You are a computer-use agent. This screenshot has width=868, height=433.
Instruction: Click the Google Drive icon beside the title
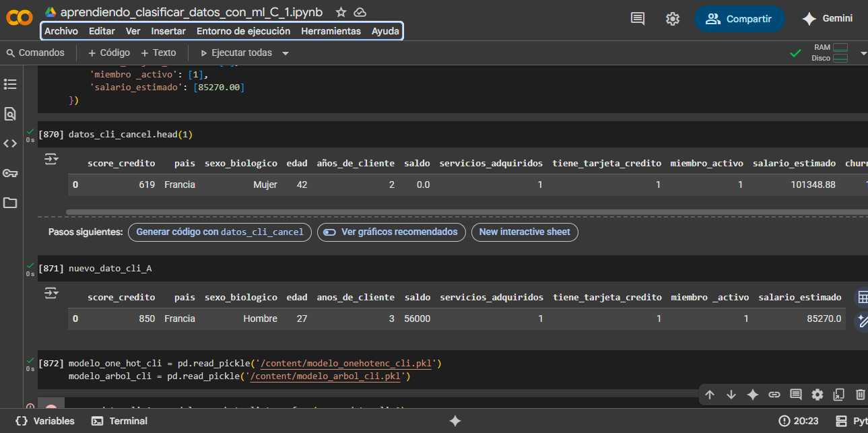pyautogui.click(x=51, y=12)
